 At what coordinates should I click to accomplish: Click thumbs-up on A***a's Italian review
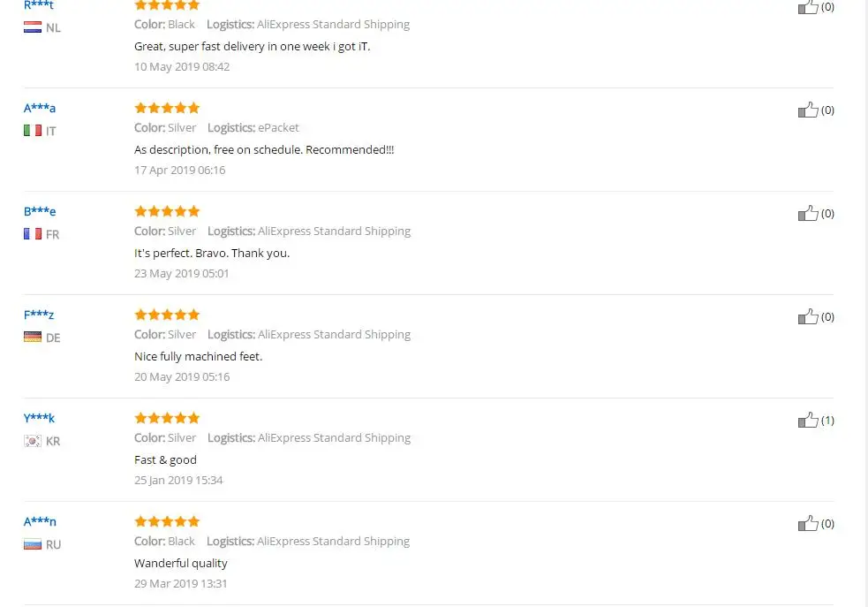coord(808,110)
